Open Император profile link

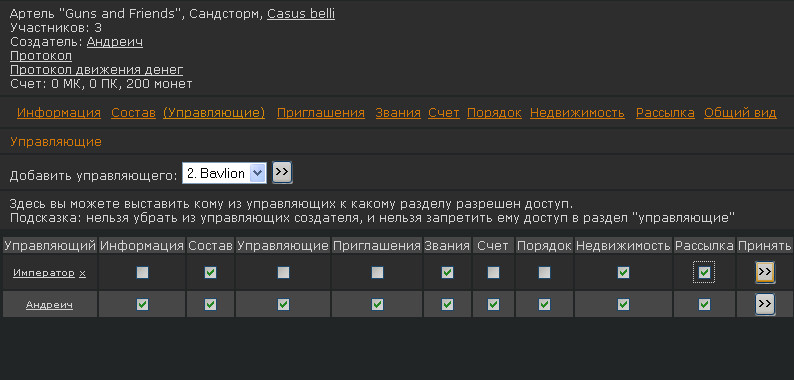[x=44, y=273]
